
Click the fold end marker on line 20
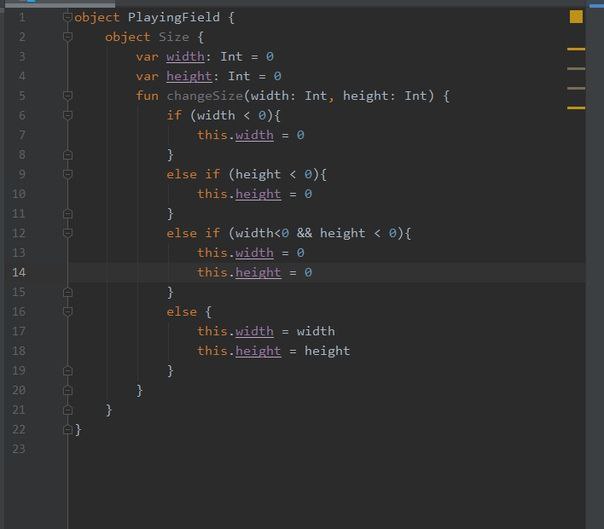(67, 390)
